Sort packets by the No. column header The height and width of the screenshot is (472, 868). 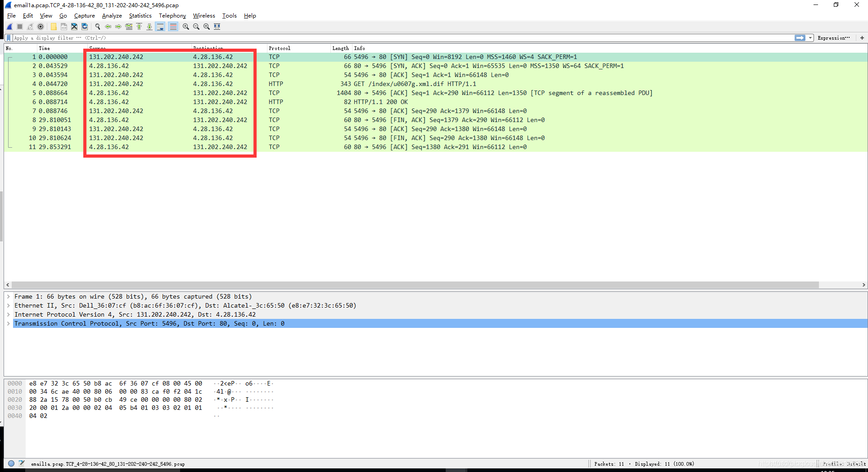tap(21, 48)
